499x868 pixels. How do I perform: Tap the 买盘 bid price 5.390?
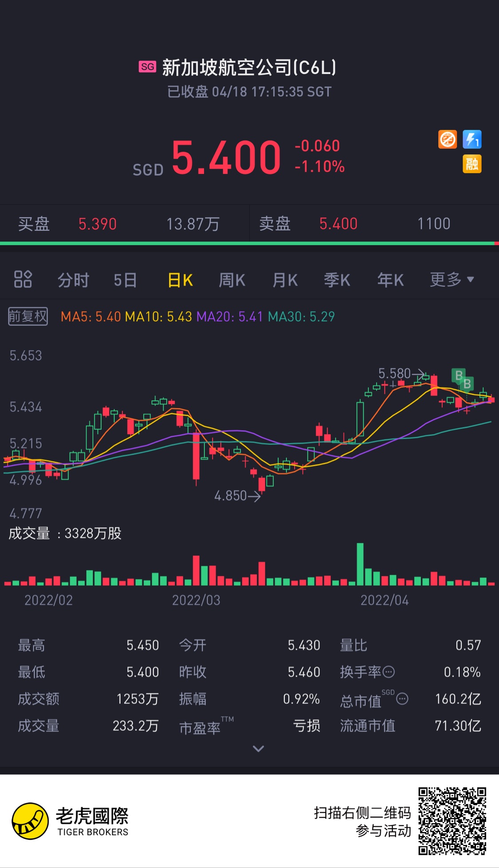(98, 224)
